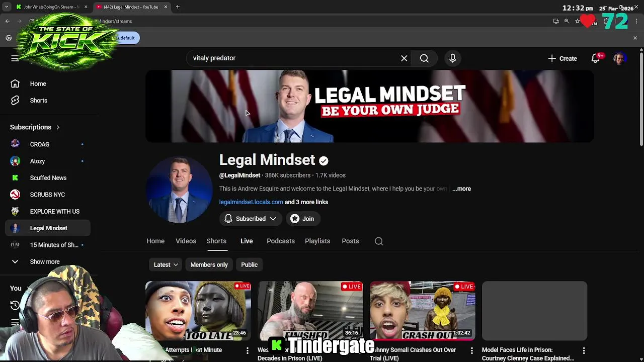Open the account avatar menu
This screenshot has width=644, height=362.
click(619, 58)
